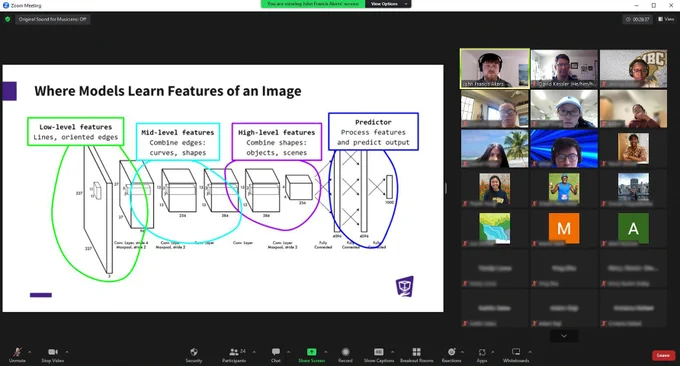Image resolution: width=680 pixels, height=366 pixels.
Task: Select the video tile with UMBC banner
Action: pos(634,69)
